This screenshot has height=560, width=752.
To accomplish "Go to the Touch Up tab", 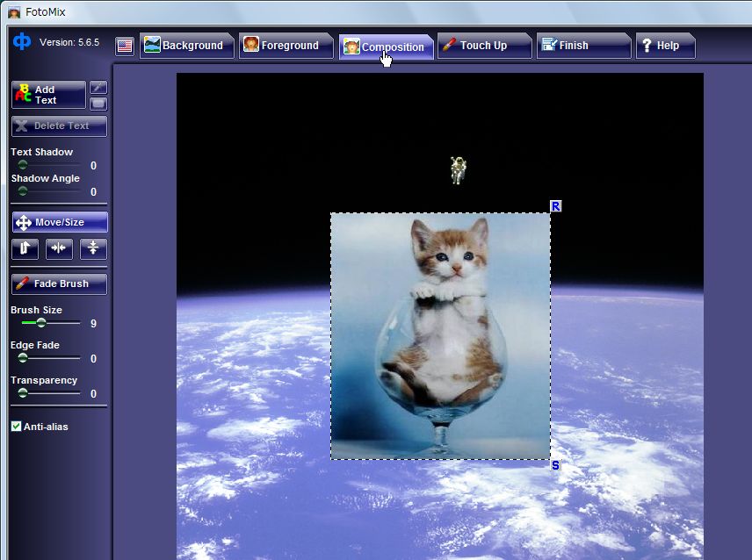I will (x=484, y=46).
